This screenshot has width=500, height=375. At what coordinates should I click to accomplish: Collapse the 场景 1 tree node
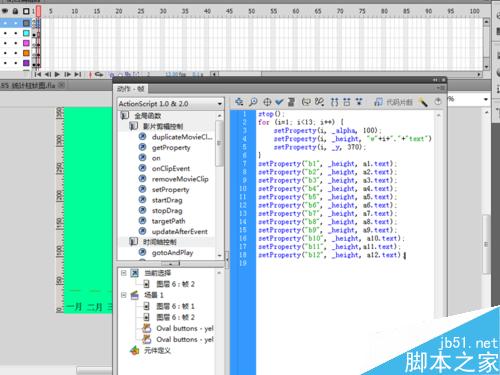(124, 295)
